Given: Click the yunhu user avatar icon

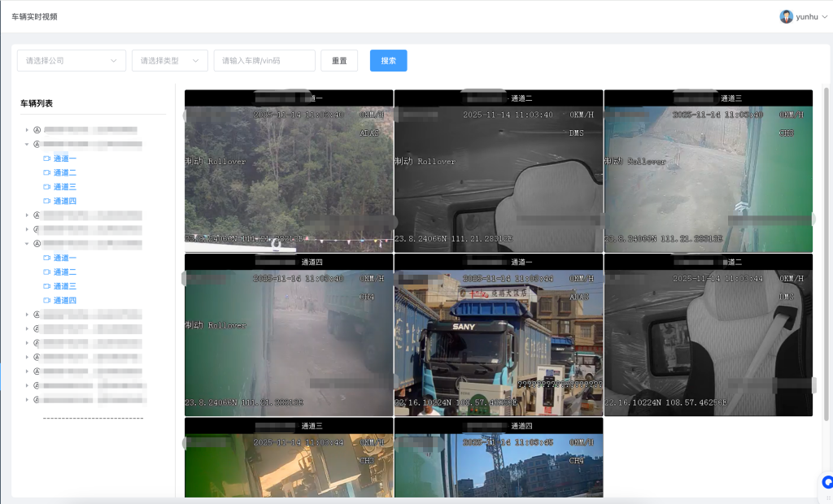Looking at the screenshot, I should [x=786, y=16].
